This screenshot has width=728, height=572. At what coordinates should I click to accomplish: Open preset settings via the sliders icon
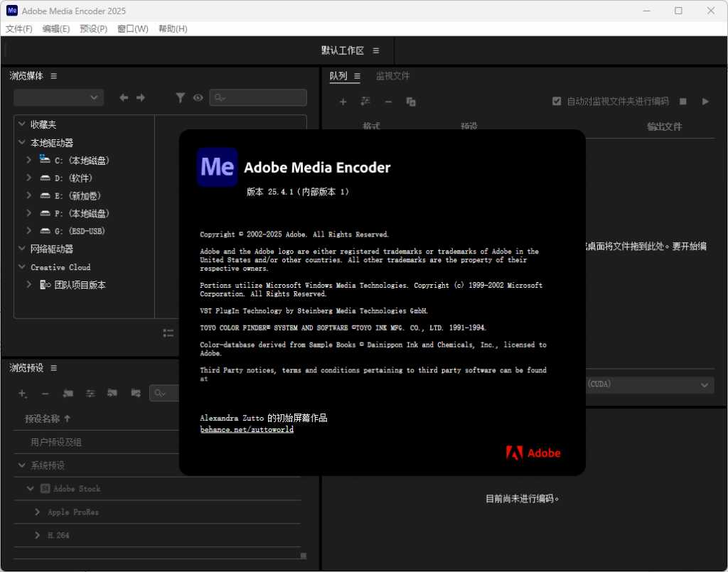point(90,393)
